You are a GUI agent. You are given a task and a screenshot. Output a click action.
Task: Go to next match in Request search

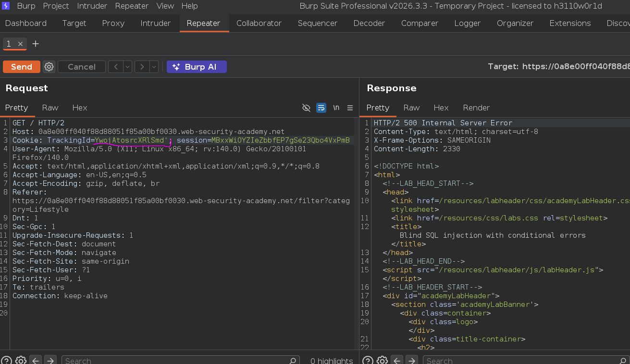(x=50, y=360)
